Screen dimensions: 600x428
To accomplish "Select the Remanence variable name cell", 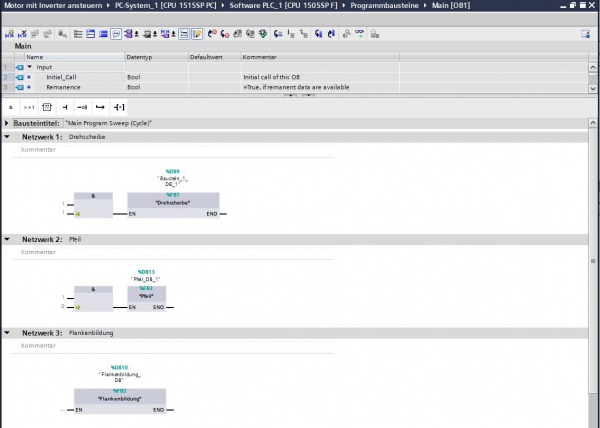I will [68, 87].
